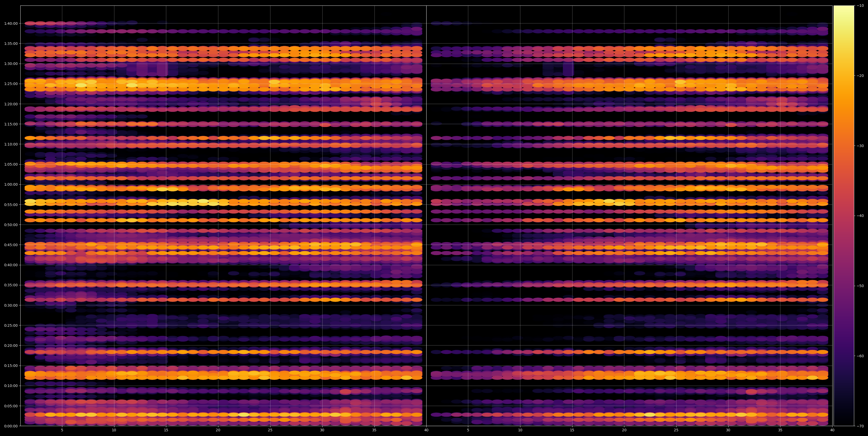Click the 1:40:00 y-axis time label

point(11,24)
